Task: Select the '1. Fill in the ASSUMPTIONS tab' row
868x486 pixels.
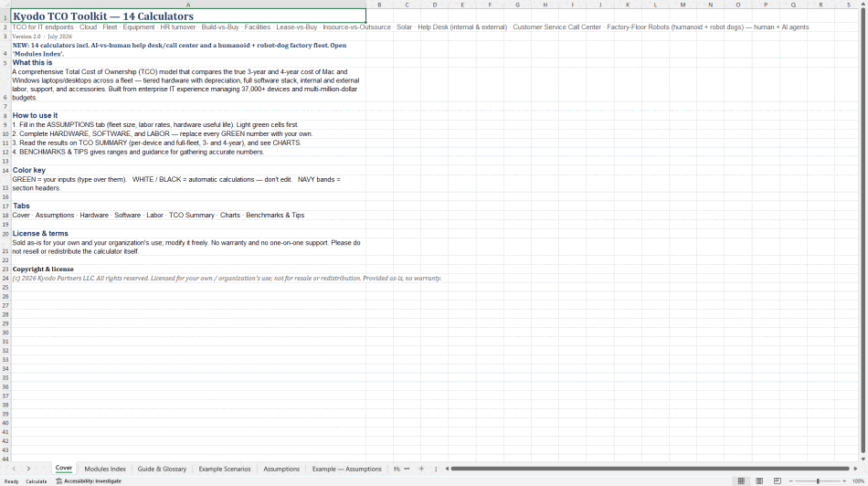Action: [188, 124]
